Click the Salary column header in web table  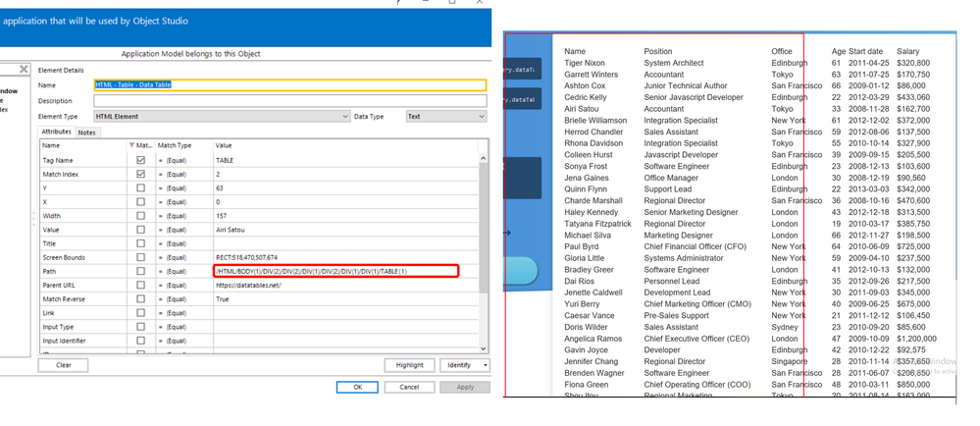tap(908, 51)
